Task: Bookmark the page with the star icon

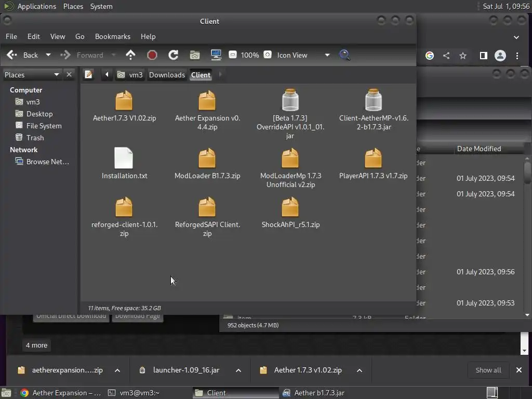Action: [463, 55]
